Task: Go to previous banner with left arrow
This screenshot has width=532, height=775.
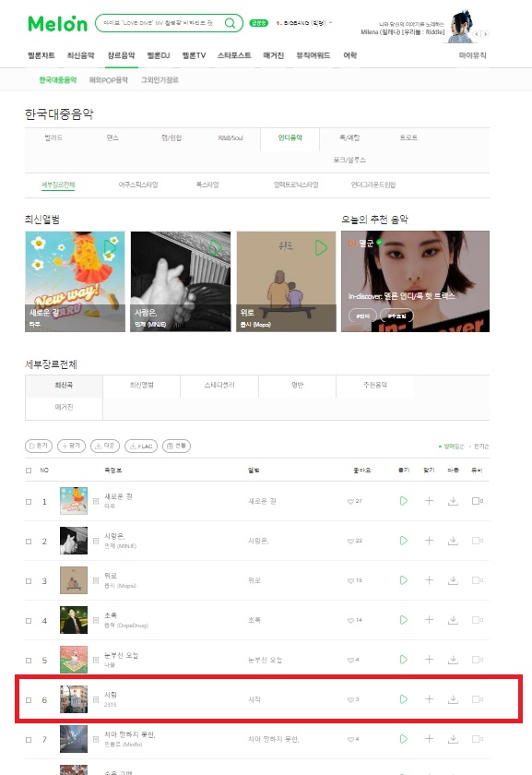Action: 477,34
